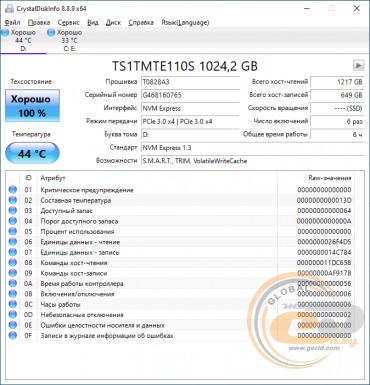Click the features field S.M.A.R.T., TRIM
370x385 pixels.
click(x=253, y=161)
